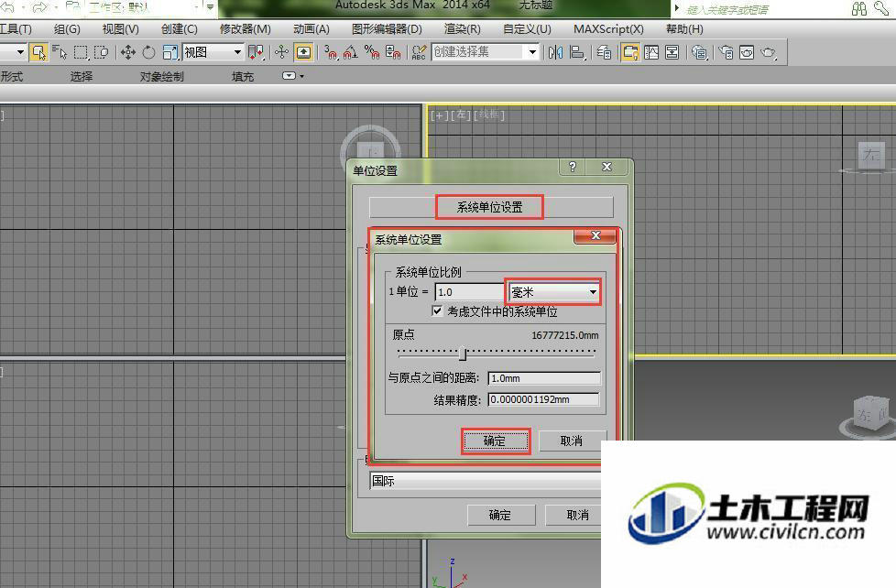Click the ViewCube in the 左 viewport
Viewport: 896px width, 588px height.
pos(870,157)
